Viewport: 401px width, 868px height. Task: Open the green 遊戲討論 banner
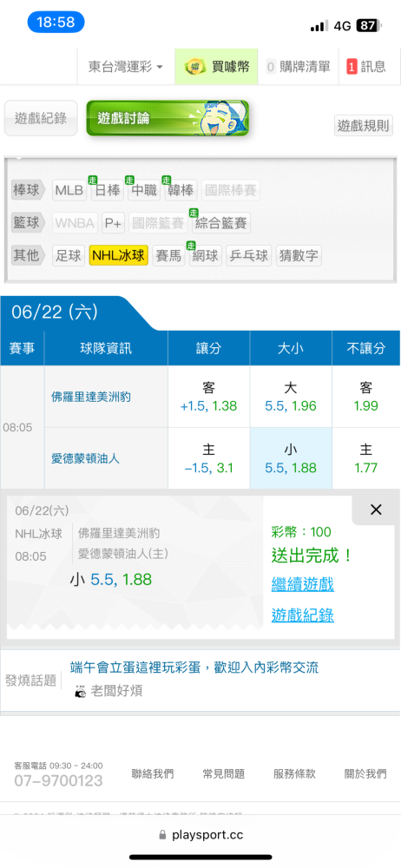pos(168,118)
